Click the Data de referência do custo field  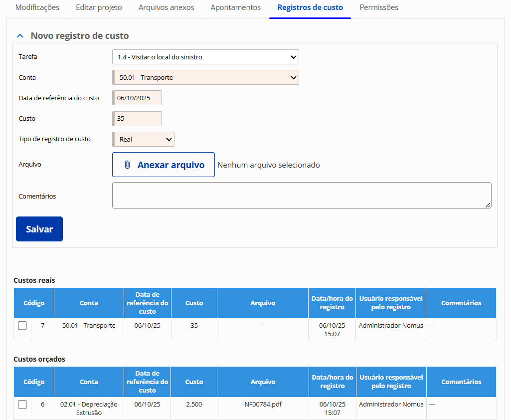pos(138,98)
